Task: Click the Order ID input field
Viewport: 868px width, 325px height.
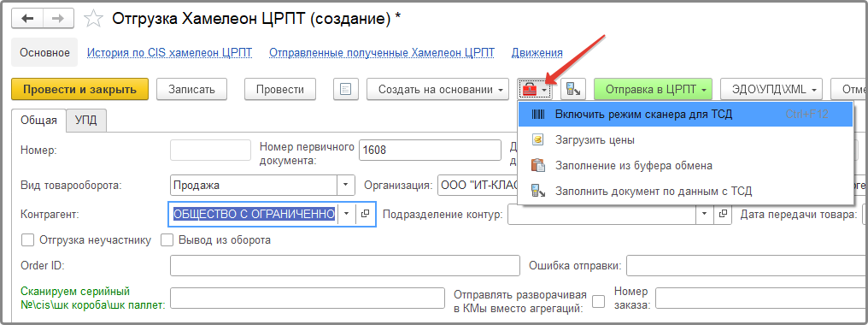Action: [345, 265]
